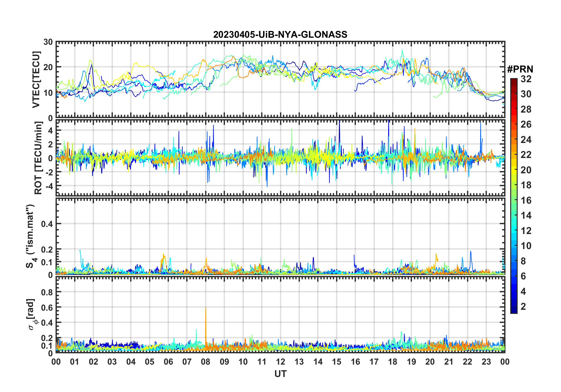Click x-axis tick label 20
Viewport: 561px width, 392px height.
click(x=430, y=362)
